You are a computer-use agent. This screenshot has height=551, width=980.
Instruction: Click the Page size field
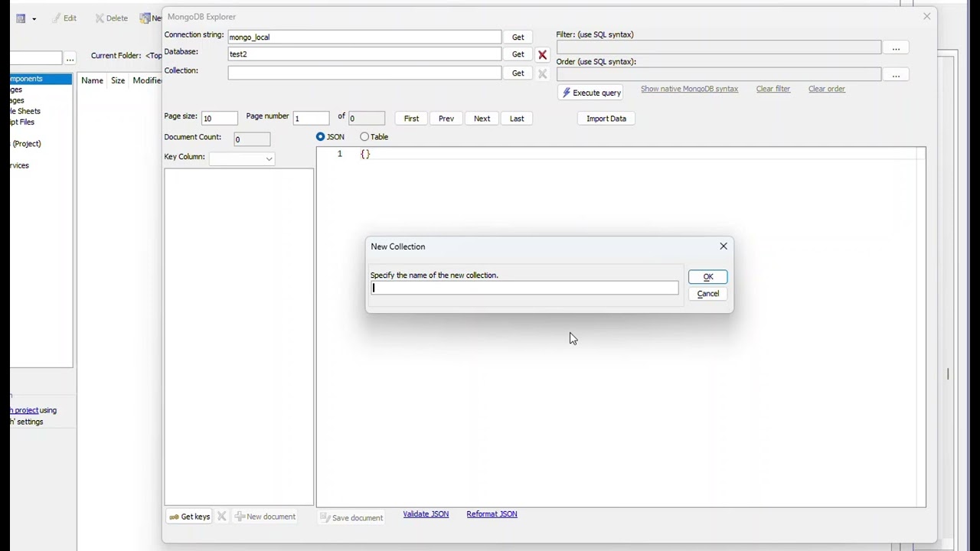click(x=219, y=119)
